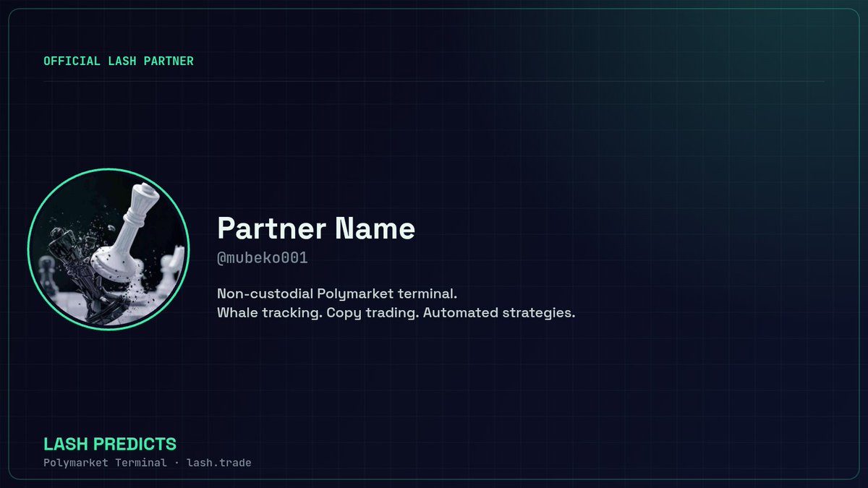
Task: Click the "Partner Name" heading
Action: tap(316, 228)
